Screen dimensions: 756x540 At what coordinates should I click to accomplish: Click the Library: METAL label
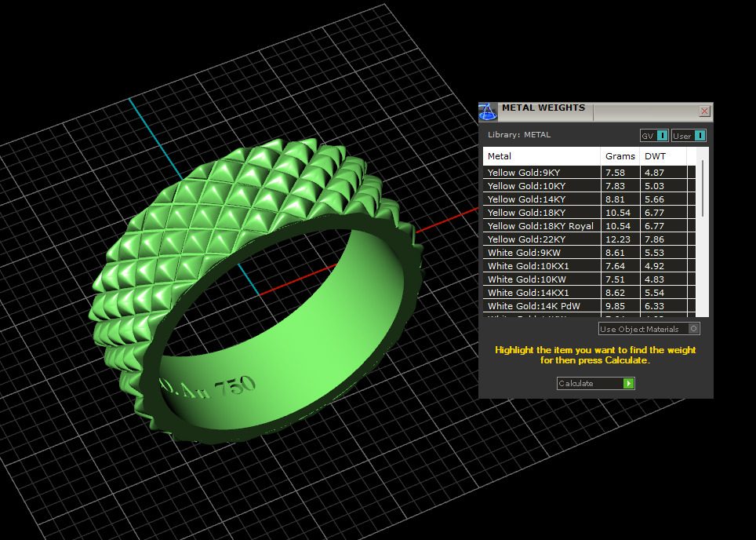[x=519, y=135]
